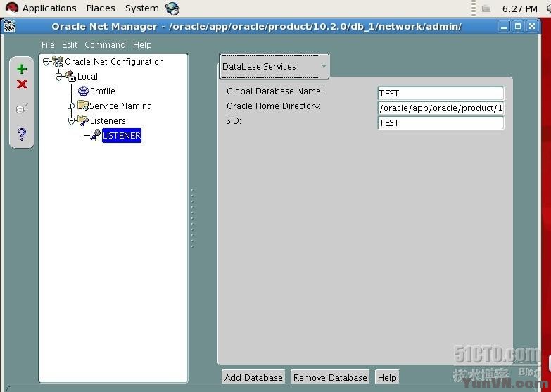Click the Test Service toolbar icon
Viewport: 551px width, 392px height.
click(22, 108)
